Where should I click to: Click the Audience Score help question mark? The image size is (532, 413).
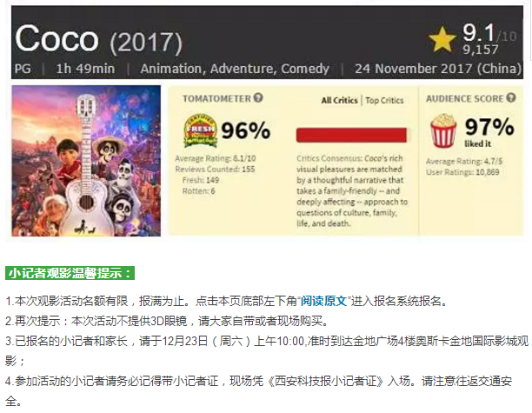[x=511, y=97]
